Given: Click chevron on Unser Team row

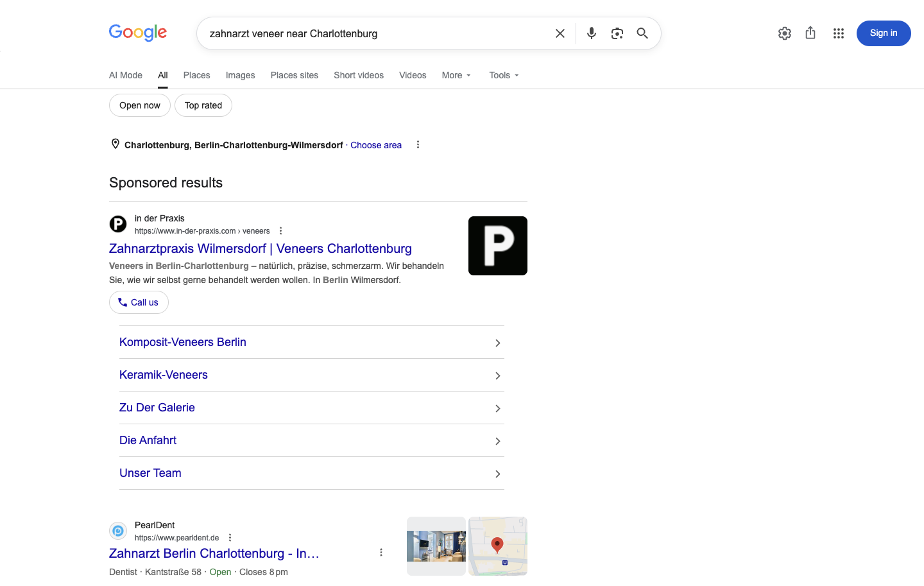Looking at the screenshot, I should point(498,474).
